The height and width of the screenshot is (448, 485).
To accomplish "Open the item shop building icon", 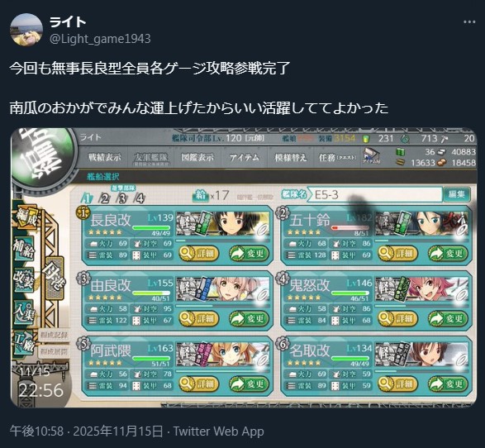I will pyautogui.click(x=372, y=156).
